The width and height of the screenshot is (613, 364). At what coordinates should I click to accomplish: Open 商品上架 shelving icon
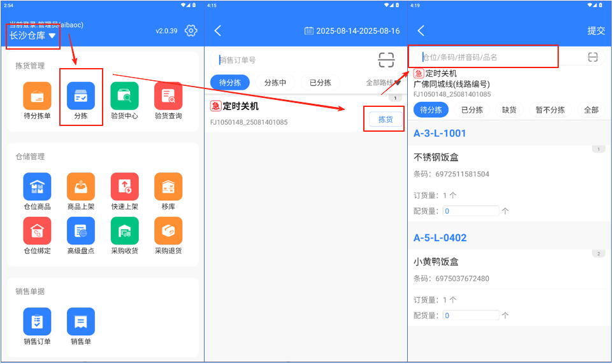[x=81, y=186]
